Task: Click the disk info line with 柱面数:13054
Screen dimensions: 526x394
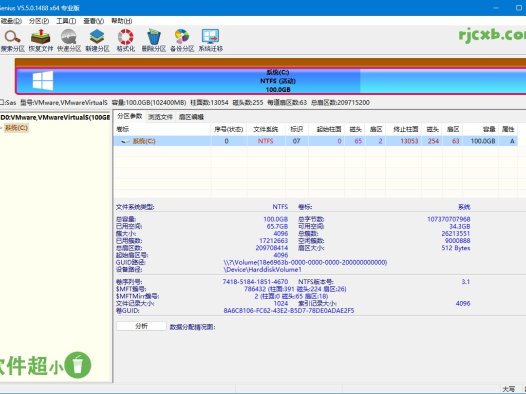Action: (x=185, y=103)
